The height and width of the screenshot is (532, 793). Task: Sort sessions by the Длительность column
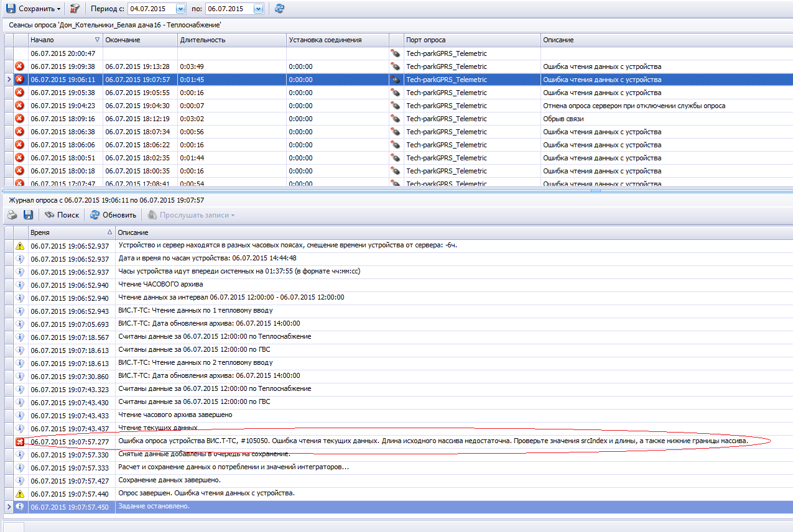[231, 40]
